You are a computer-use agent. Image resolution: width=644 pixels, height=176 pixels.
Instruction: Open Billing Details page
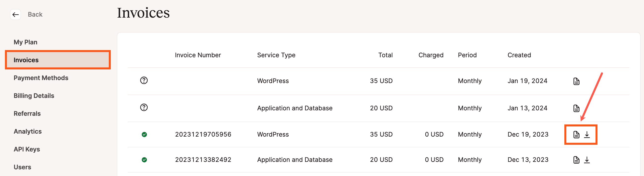pos(34,96)
